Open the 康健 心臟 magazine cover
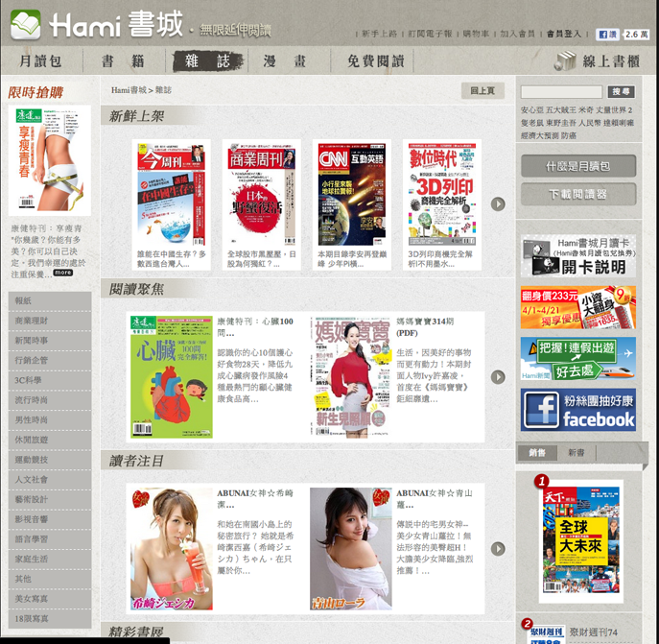Screen dimensions: 659x644 point(172,377)
